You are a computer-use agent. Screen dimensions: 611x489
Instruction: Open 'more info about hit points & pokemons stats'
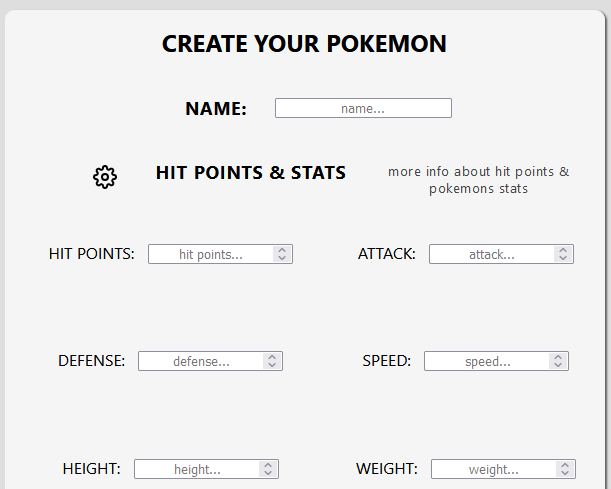click(x=479, y=180)
